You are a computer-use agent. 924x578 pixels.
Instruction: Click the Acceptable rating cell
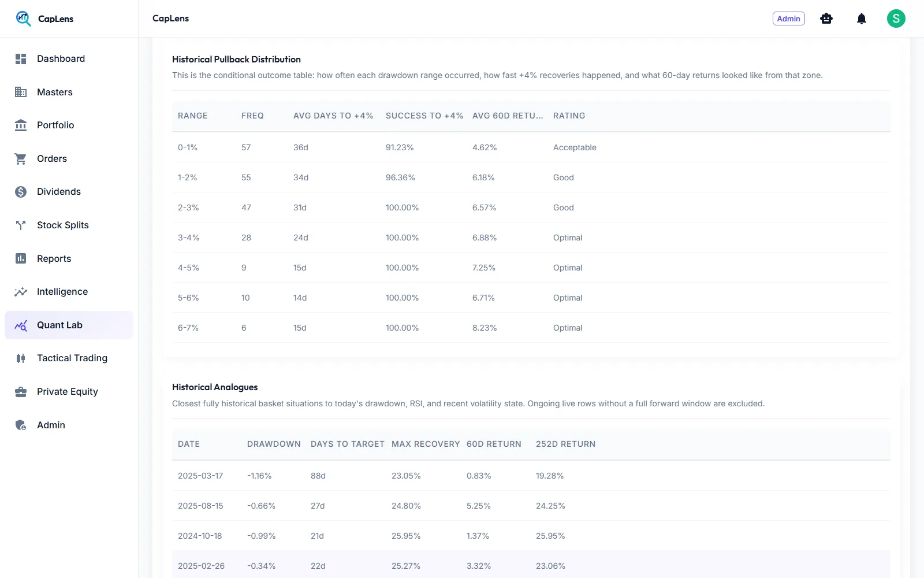coord(575,147)
